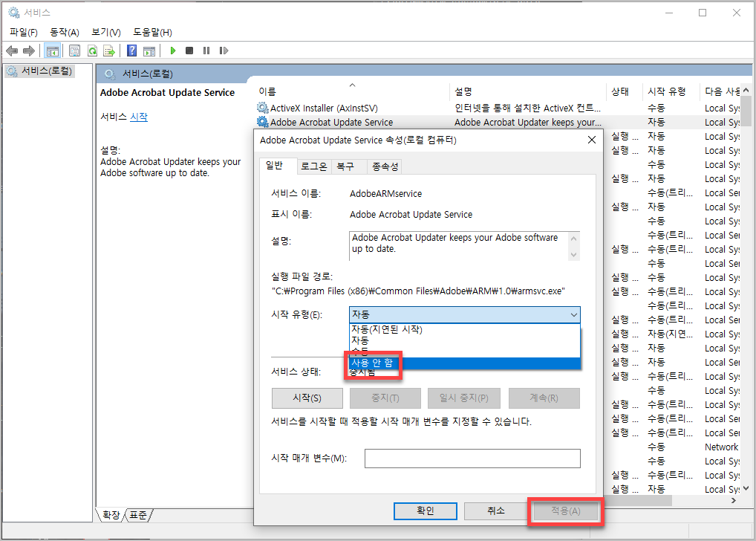The height and width of the screenshot is (541, 756).
Task: Close the properties dialog with X
Action: 592,140
